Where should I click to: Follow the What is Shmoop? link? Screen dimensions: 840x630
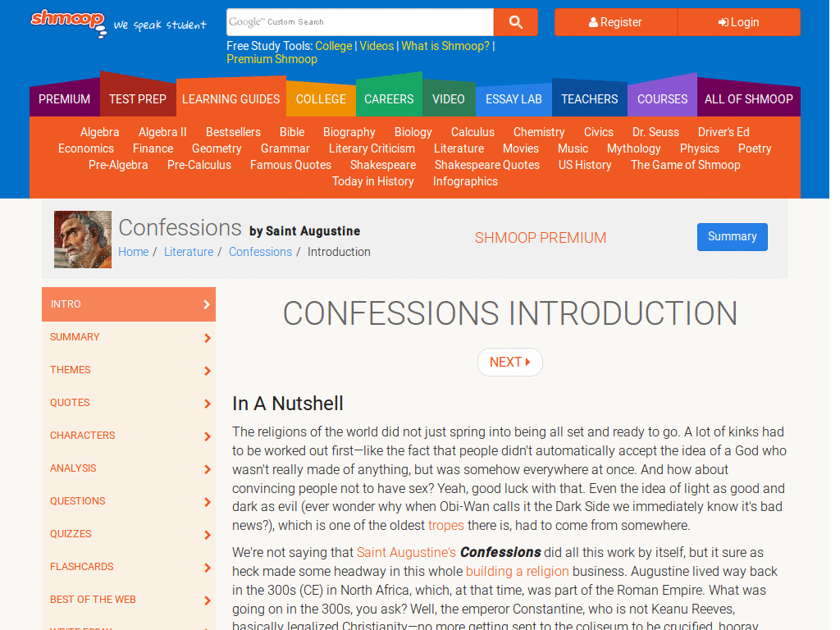[445, 46]
